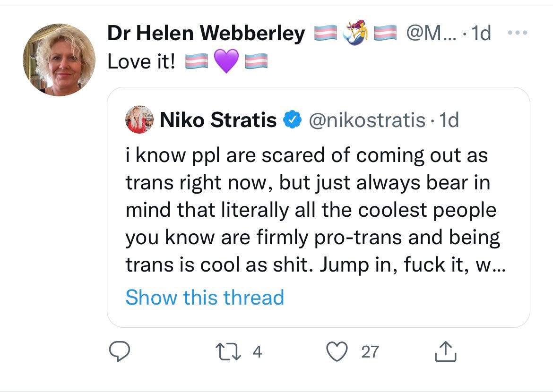Open the reply comment icon

coord(119,351)
